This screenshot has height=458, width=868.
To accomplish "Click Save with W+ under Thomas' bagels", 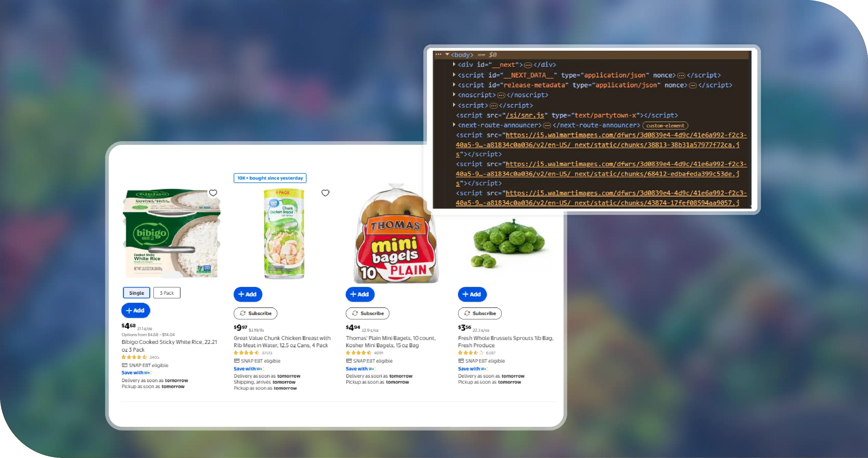I will tap(361, 369).
